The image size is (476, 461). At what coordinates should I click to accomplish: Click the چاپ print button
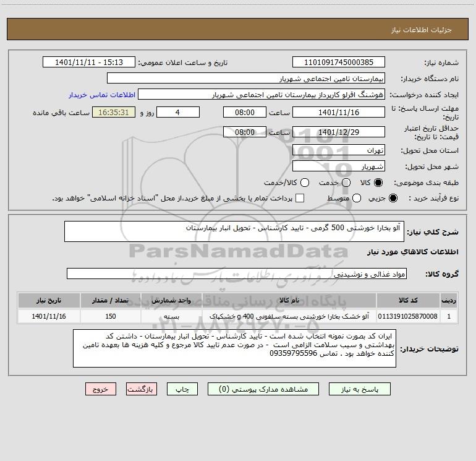tap(182, 389)
